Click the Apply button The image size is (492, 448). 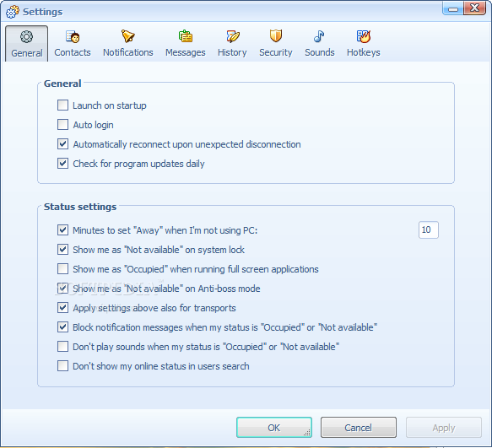click(x=444, y=427)
